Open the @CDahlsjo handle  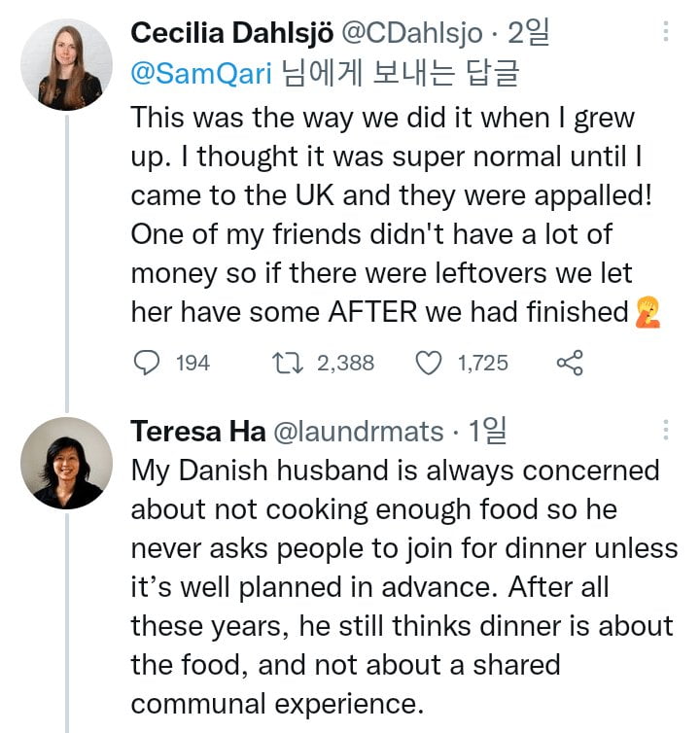[412, 33]
